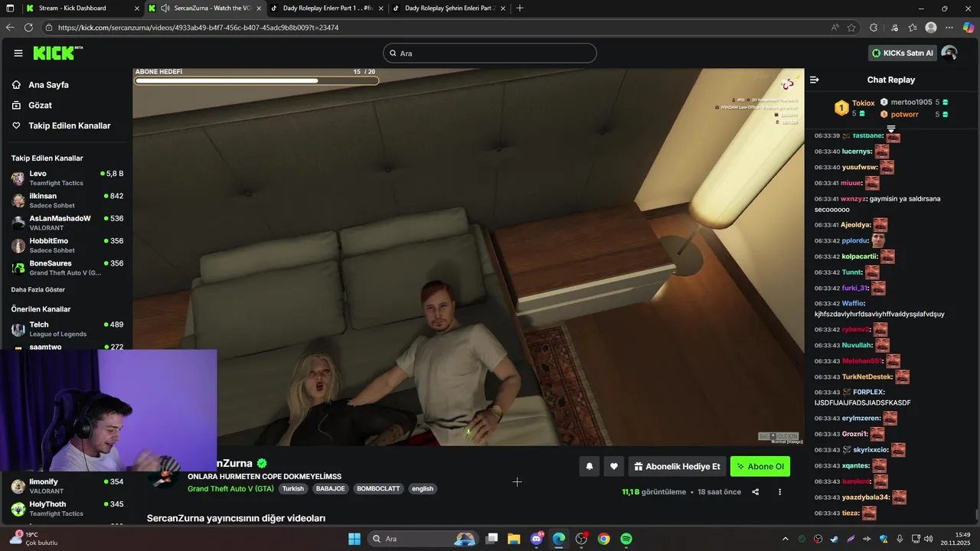
Task: Open Ana Sayfa in the sidebar
Action: (x=48, y=85)
